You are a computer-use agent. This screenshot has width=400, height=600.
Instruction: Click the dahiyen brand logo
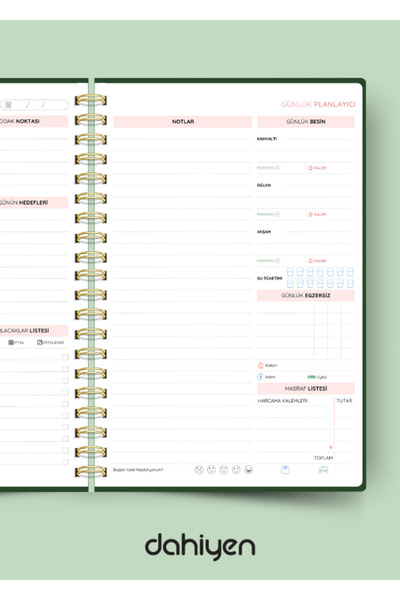coord(200,546)
